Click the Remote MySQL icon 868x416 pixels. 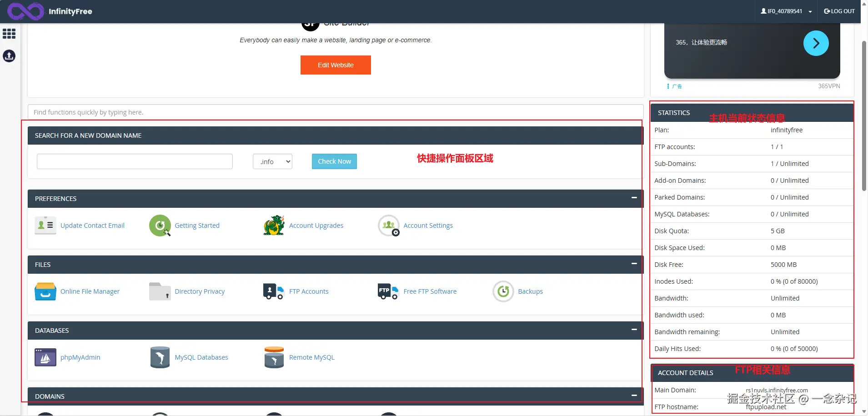[274, 357]
